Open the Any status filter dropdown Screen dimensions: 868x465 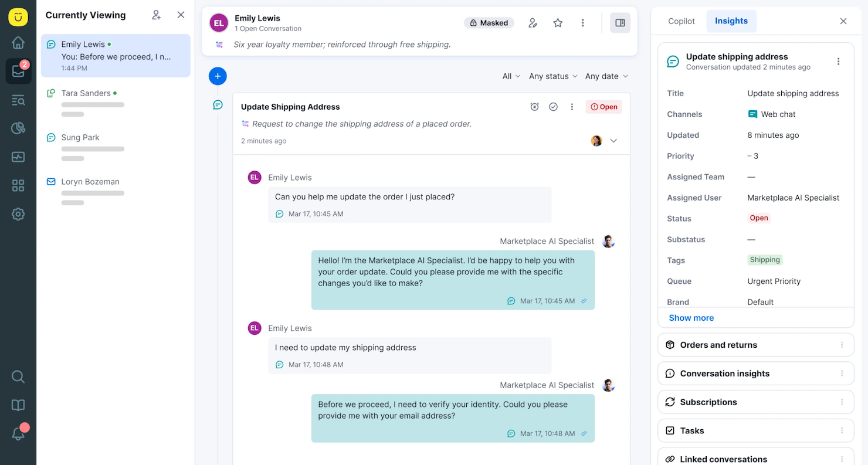point(552,76)
